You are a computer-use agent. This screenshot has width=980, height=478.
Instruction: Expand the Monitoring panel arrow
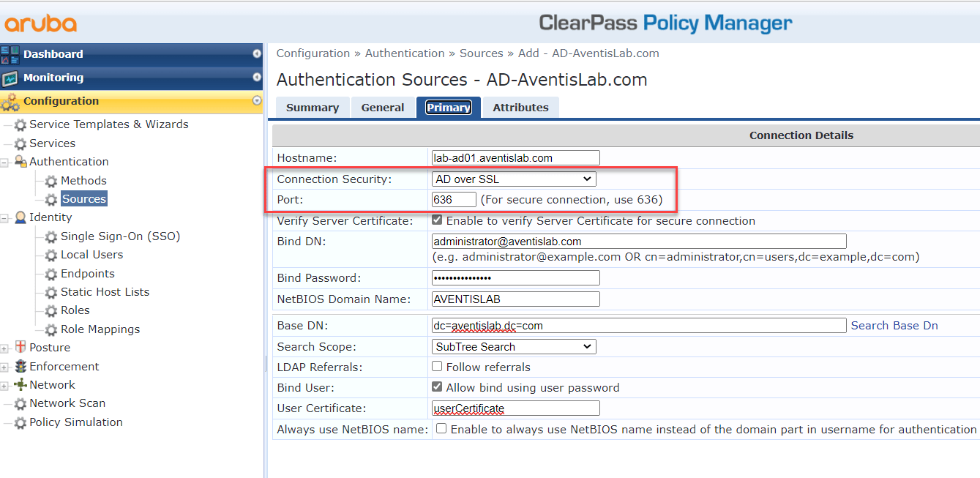coord(257,78)
